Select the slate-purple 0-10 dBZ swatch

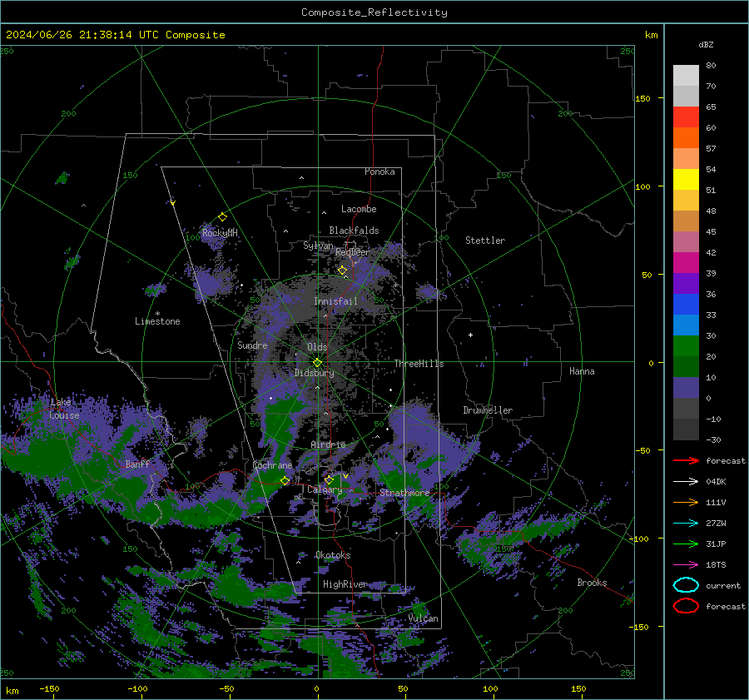click(x=686, y=388)
